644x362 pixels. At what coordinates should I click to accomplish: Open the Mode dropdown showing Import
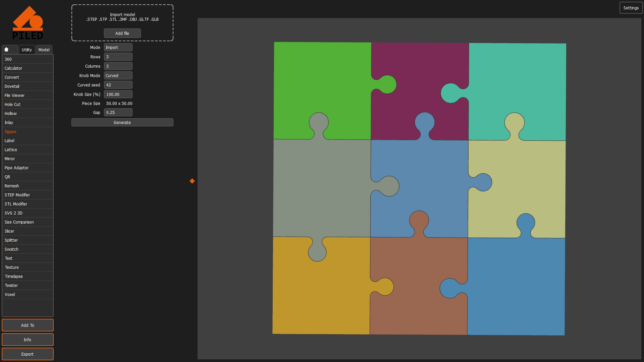[x=118, y=48]
